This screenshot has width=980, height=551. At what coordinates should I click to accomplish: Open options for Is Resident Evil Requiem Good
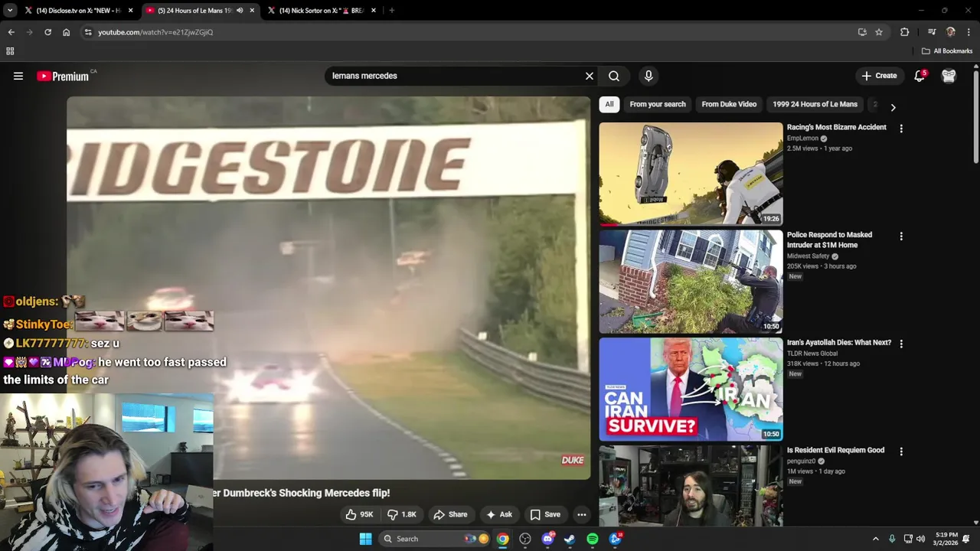point(901,452)
